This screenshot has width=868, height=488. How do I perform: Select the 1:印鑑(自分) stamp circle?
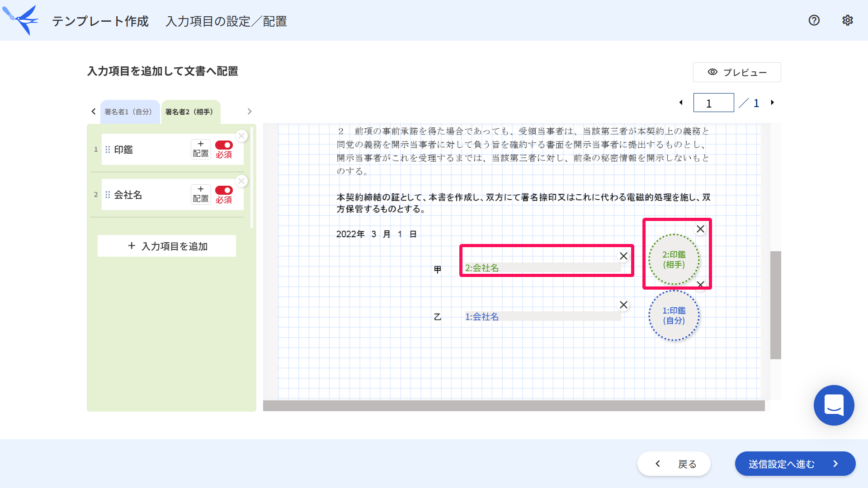[674, 315]
